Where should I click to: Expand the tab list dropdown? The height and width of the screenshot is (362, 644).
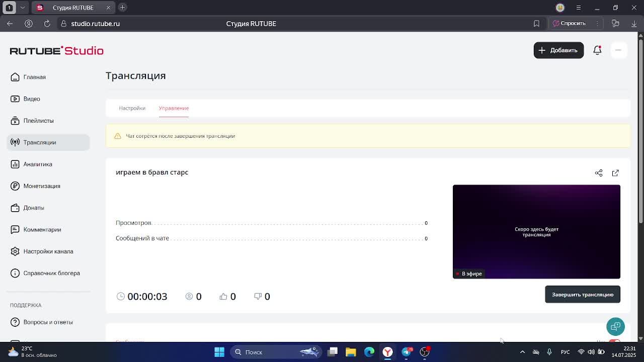click(x=22, y=8)
